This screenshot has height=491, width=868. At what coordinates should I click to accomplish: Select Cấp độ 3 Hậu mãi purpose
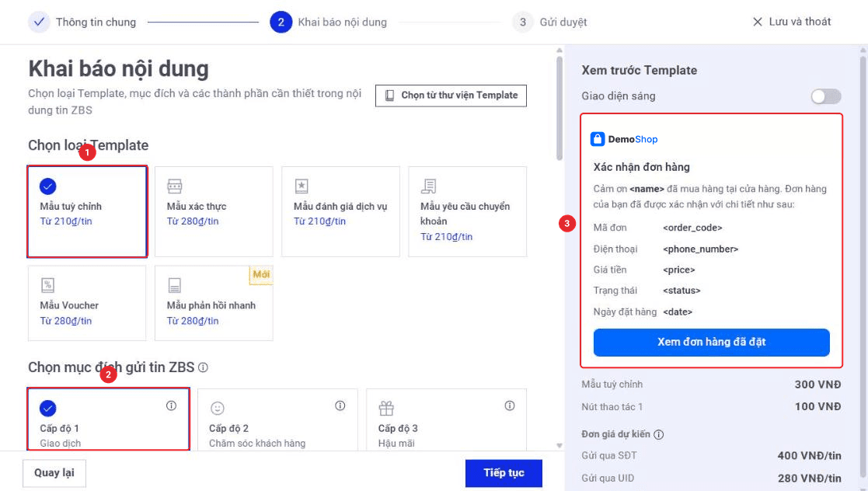[446, 419]
